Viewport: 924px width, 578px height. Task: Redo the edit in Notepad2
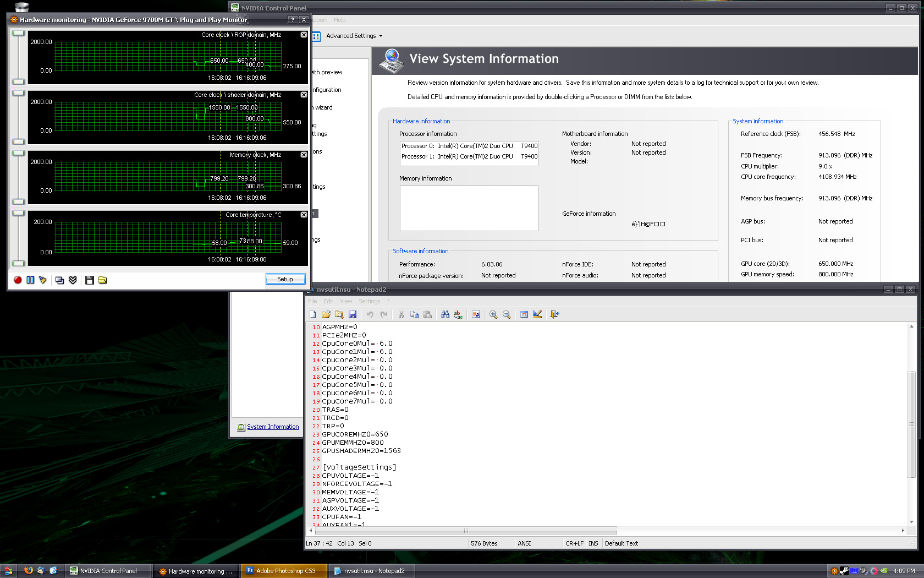383,314
